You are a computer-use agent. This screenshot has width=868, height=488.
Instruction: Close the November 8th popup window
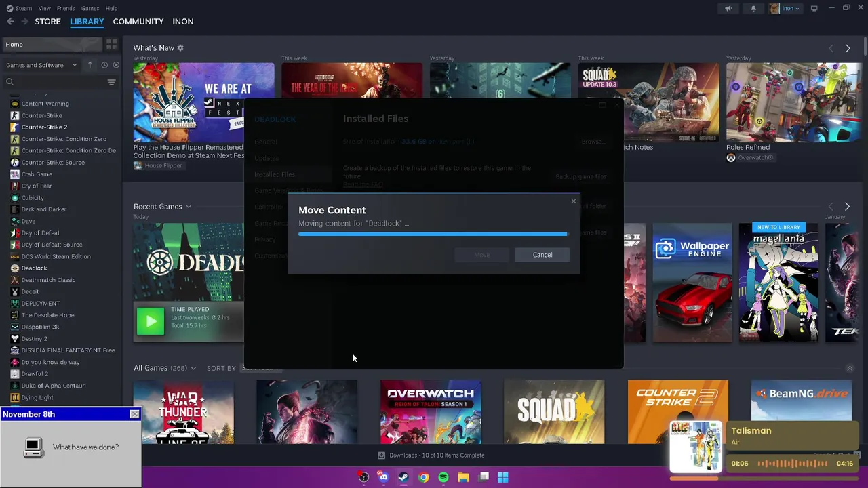134,414
